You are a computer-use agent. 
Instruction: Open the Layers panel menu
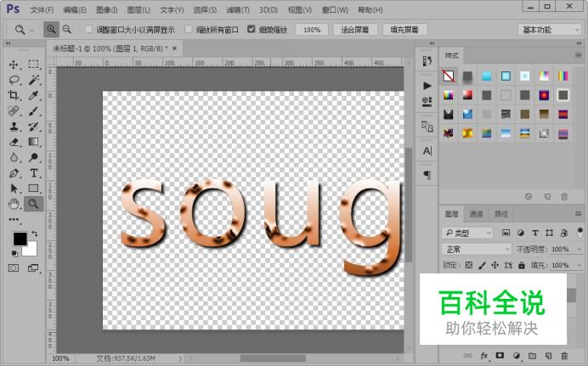pos(578,213)
